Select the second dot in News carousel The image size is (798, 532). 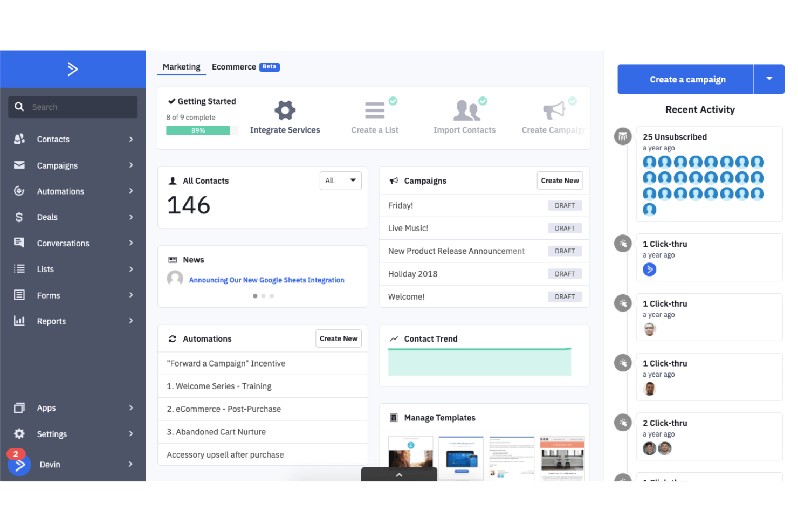(263, 296)
